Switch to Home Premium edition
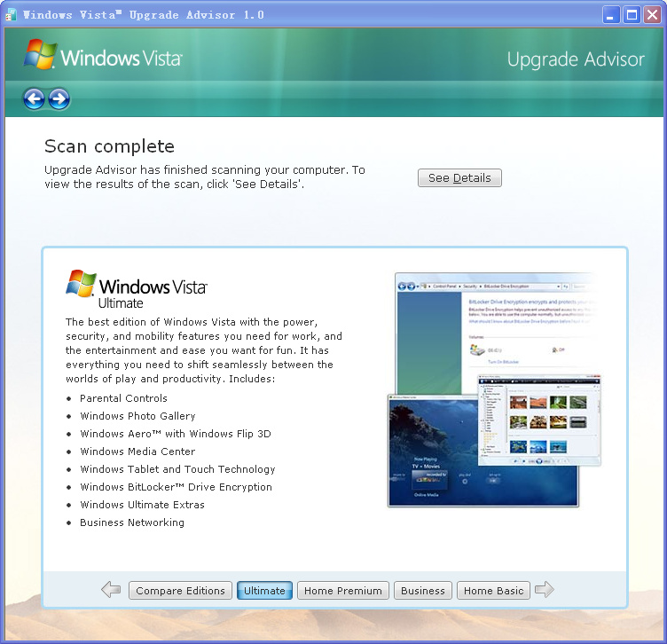 click(x=343, y=591)
